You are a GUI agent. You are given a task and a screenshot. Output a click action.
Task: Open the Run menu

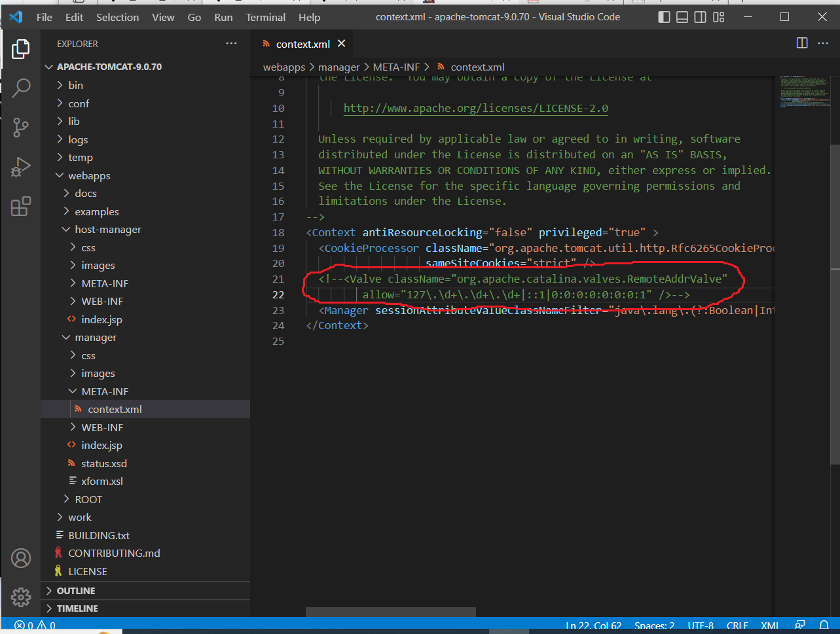click(223, 17)
